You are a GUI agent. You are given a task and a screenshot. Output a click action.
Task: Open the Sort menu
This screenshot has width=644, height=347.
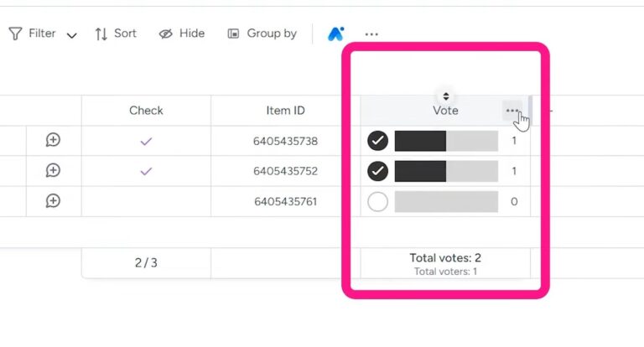point(116,34)
